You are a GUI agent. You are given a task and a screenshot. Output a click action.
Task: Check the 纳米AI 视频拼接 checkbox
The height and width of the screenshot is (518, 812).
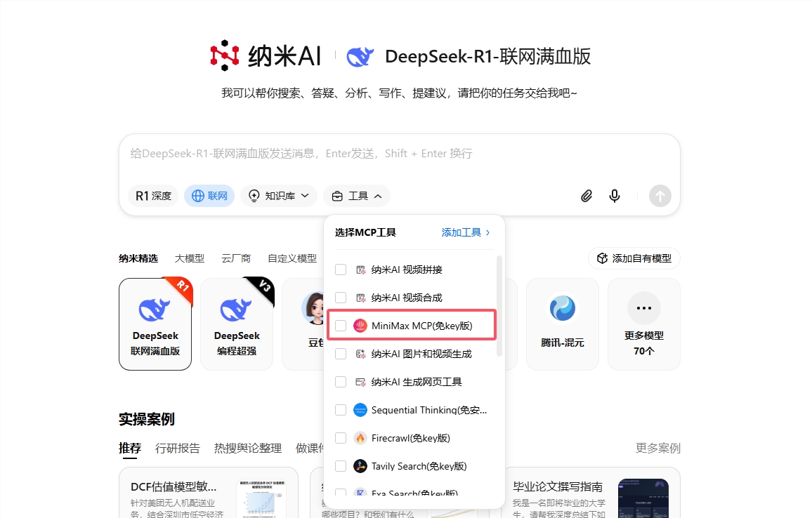pyautogui.click(x=341, y=270)
